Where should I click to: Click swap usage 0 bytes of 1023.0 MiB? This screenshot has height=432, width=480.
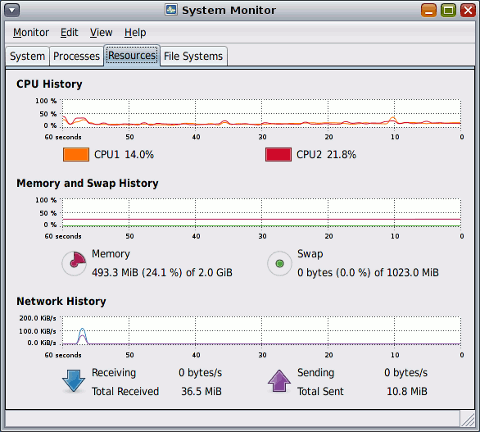[x=368, y=272]
